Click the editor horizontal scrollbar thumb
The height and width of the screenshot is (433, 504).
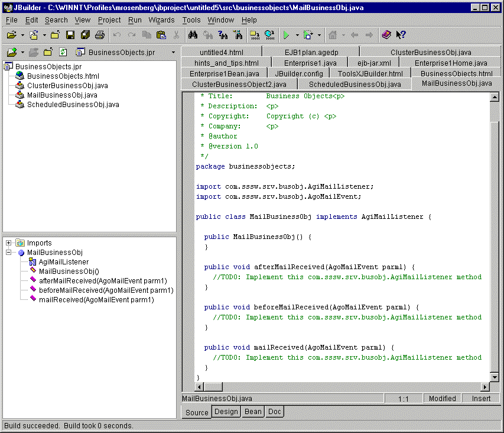coord(213,387)
